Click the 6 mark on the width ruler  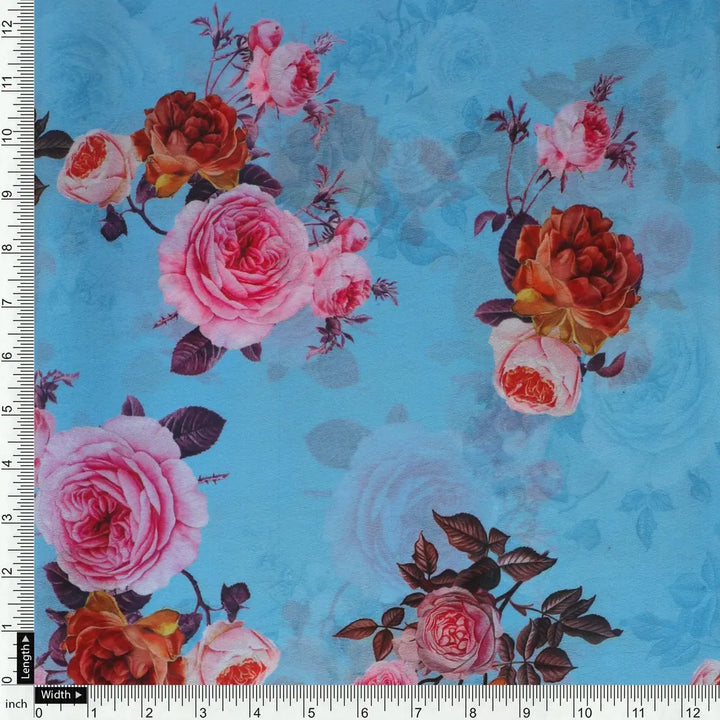pos(365,712)
